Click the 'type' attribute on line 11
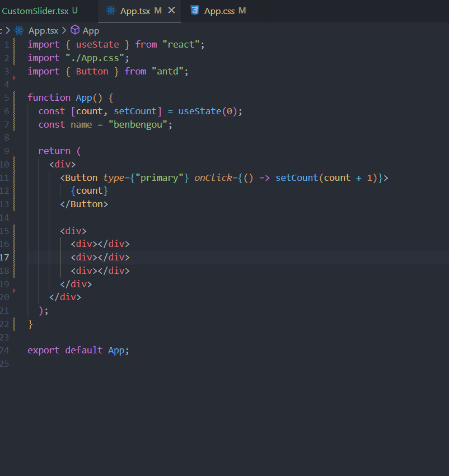The width and height of the screenshot is (449, 476). coord(114,178)
